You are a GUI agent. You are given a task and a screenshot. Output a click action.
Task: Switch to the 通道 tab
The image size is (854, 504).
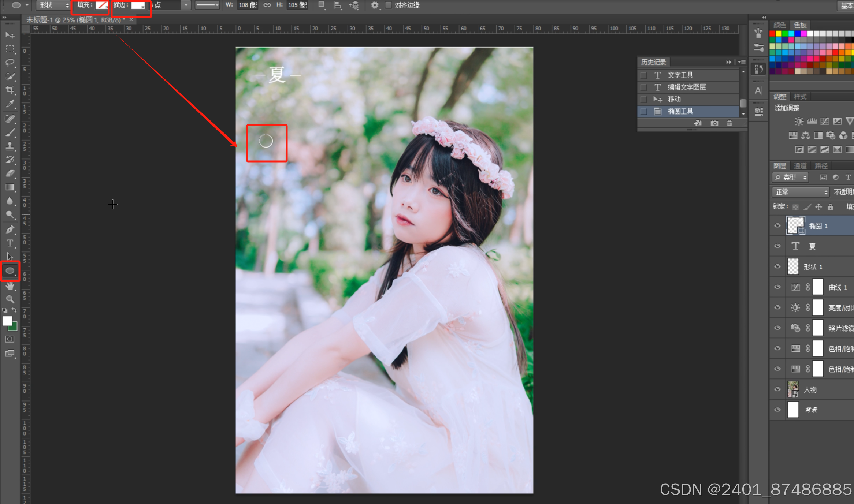click(x=800, y=166)
